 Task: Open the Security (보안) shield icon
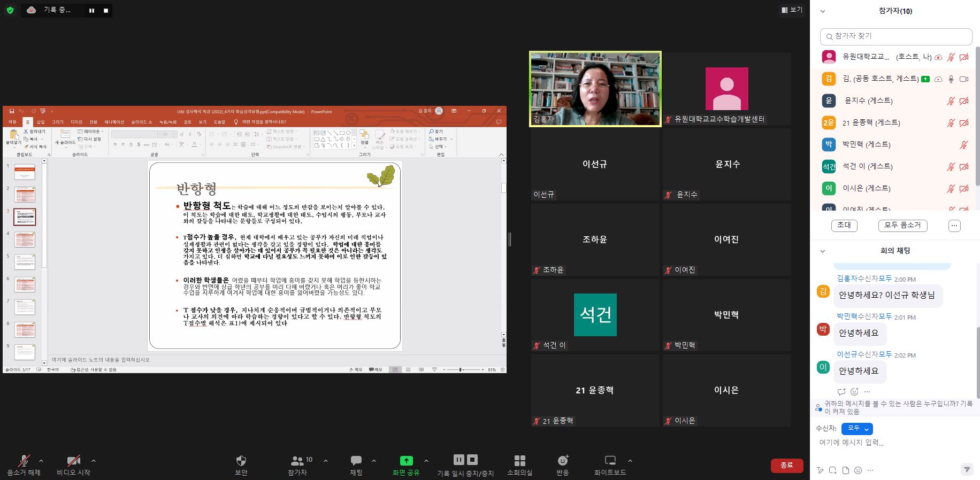pos(241,461)
